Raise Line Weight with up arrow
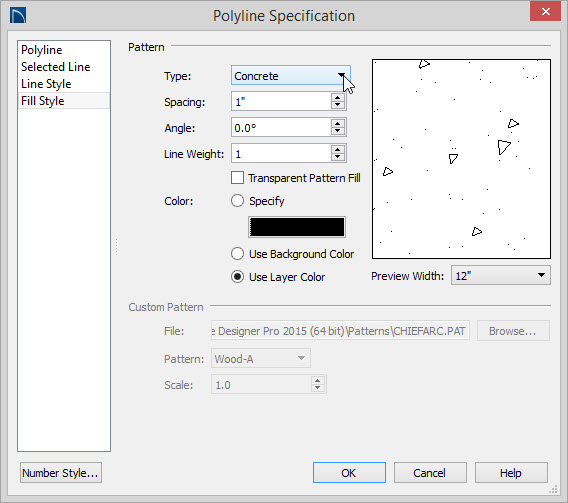The height and width of the screenshot is (503, 568). [338, 150]
